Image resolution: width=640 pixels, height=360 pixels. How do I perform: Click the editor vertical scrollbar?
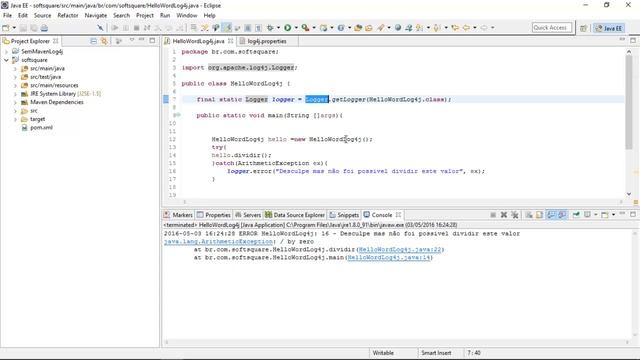coord(629,102)
